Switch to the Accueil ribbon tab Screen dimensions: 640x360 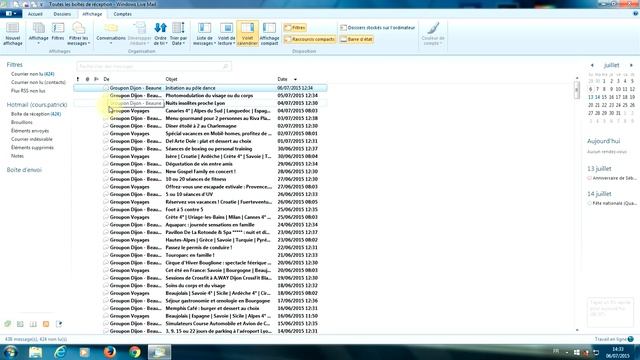pyautogui.click(x=35, y=14)
